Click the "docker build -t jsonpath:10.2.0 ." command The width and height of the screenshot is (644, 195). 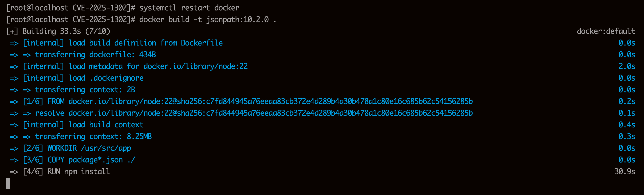[208, 20]
